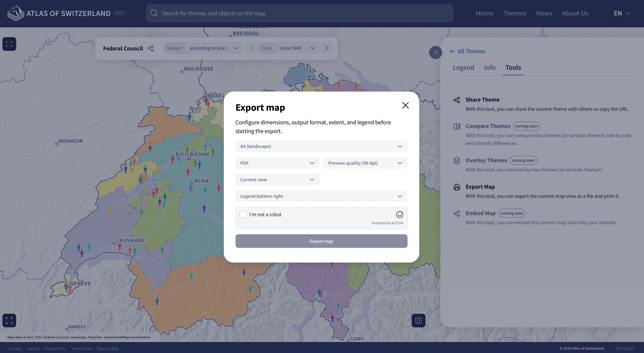Viewport: 644px width, 353px height.
Task: Click the Compare Themes icon
Action: tap(457, 126)
